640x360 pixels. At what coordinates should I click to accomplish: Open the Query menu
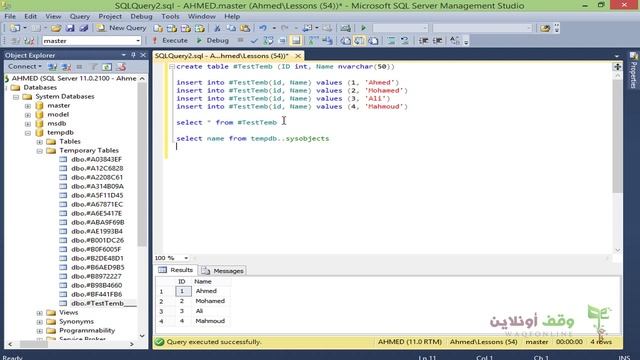pos(80,16)
